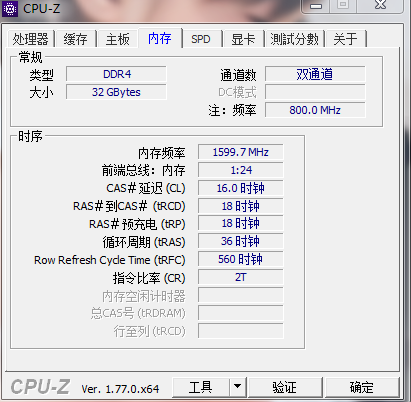Click the 800.0 MHz frequency value
This screenshot has width=411, height=402.
[x=315, y=110]
